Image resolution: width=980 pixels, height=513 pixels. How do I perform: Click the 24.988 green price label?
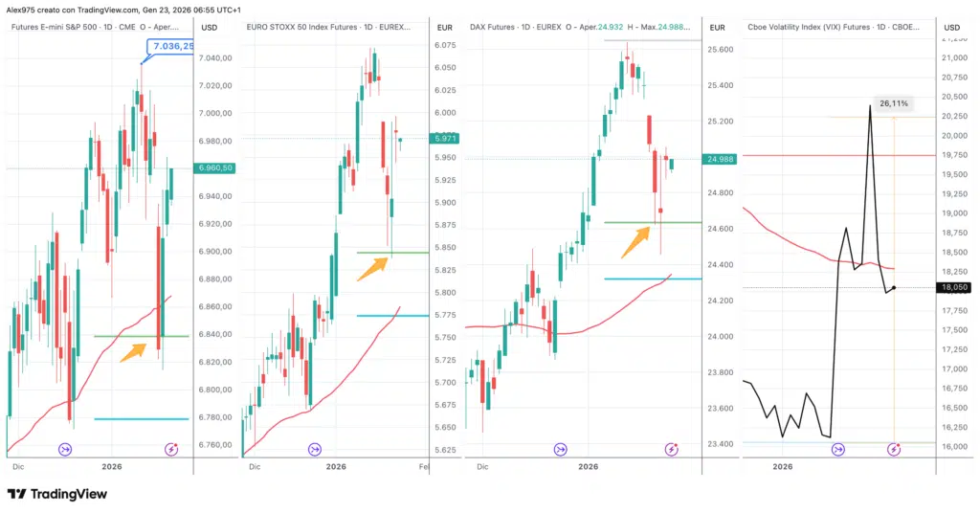click(x=721, y=159)
